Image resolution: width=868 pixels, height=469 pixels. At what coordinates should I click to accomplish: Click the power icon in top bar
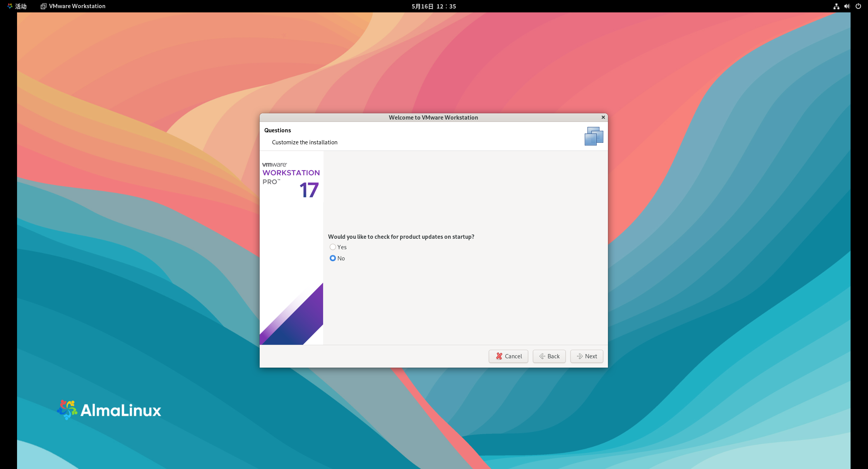(x=858, y=6)
